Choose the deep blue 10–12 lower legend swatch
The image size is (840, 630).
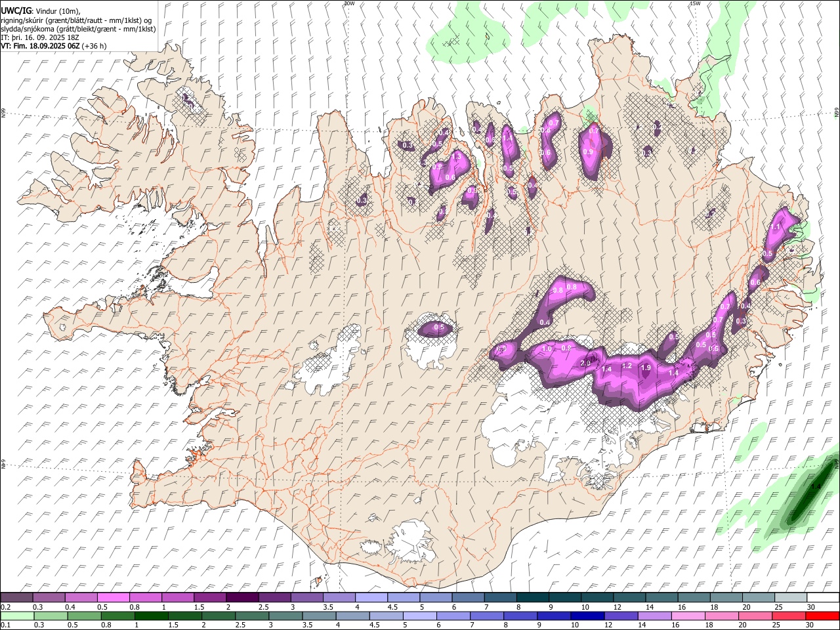pyautogui.click(x=587, y=616)
